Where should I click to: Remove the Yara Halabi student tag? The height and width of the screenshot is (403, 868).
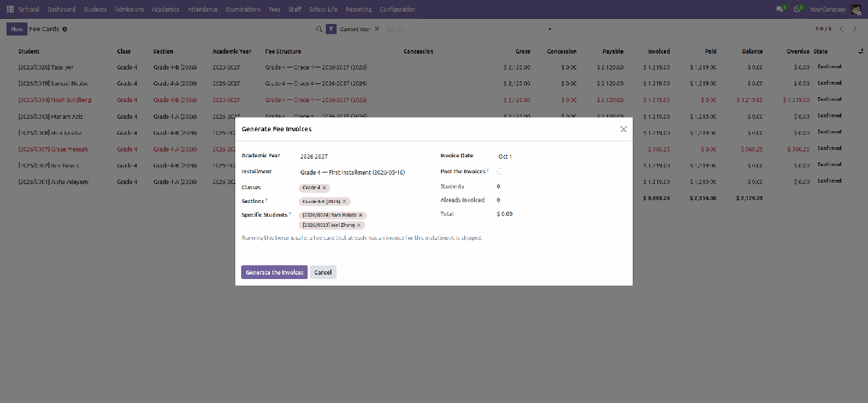(x=361, y=215)
